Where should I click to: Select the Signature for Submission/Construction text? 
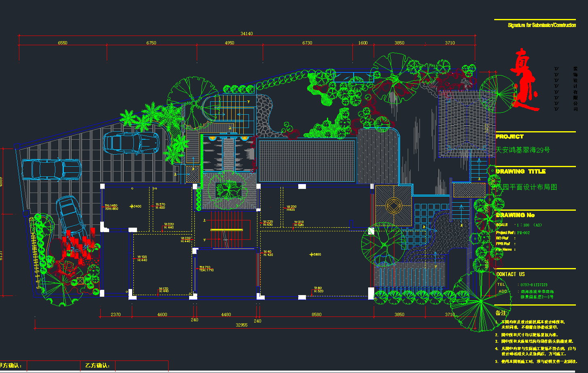[x=542, y=25]
